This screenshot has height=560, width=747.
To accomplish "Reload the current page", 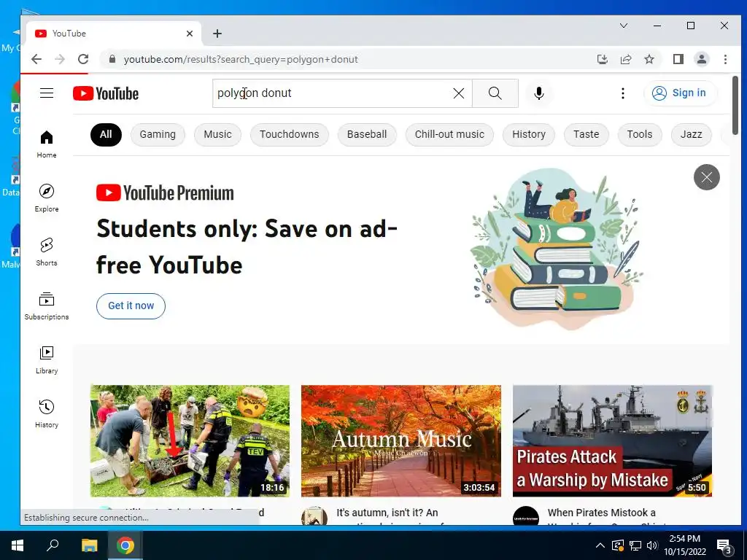I will [83, 59].
